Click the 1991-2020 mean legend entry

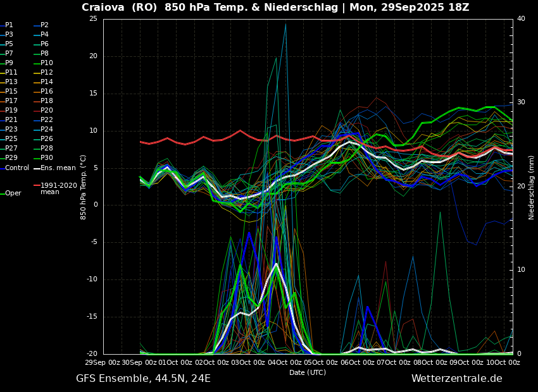(58, 188)
